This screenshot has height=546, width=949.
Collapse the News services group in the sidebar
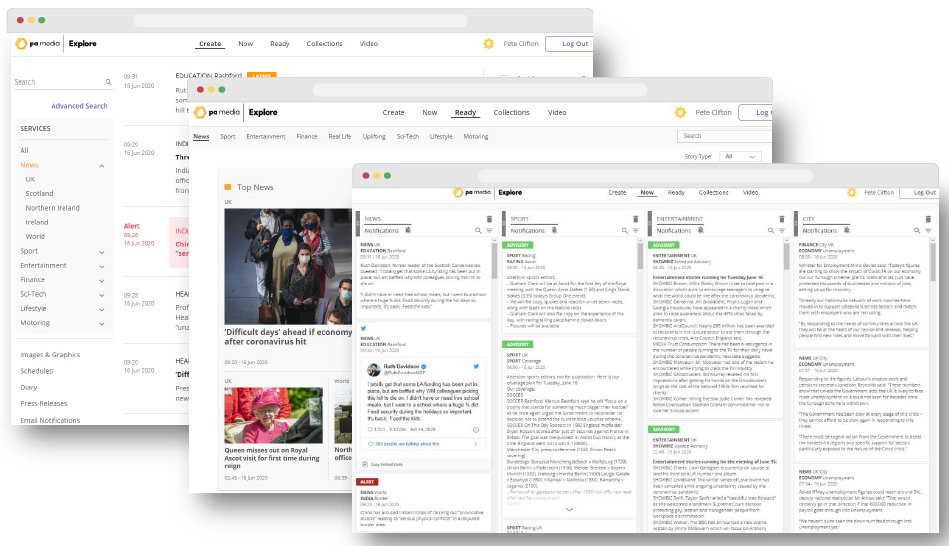click(102, 166)
